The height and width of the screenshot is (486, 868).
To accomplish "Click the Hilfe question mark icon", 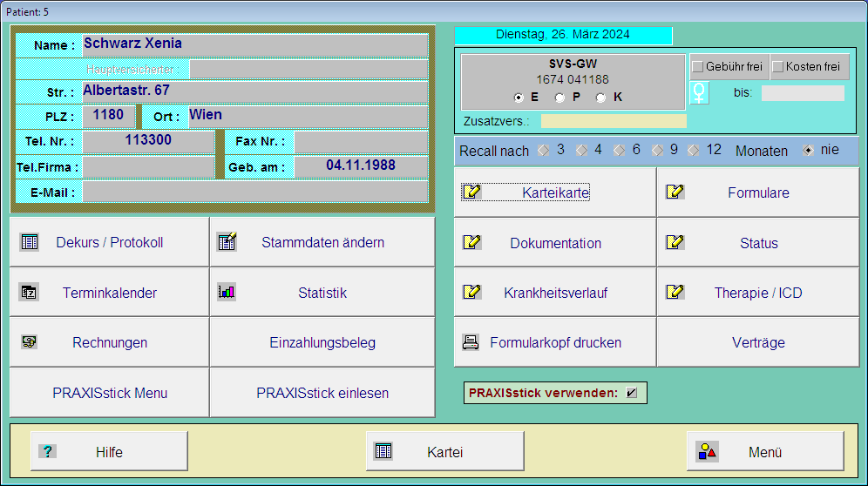I will [48, 451].
